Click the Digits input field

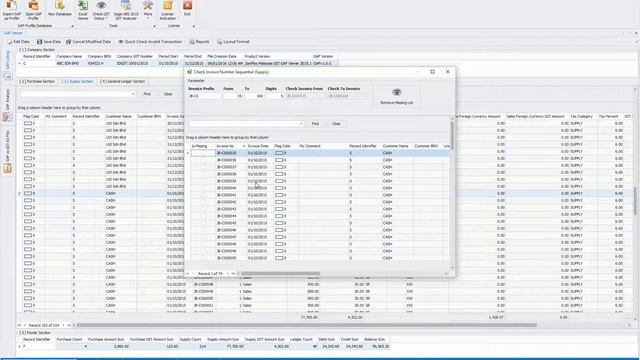(x=275, y=96)
